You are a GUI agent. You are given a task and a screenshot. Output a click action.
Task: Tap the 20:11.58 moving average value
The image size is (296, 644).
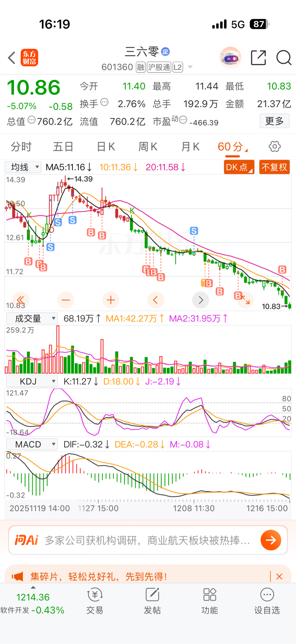166,167
